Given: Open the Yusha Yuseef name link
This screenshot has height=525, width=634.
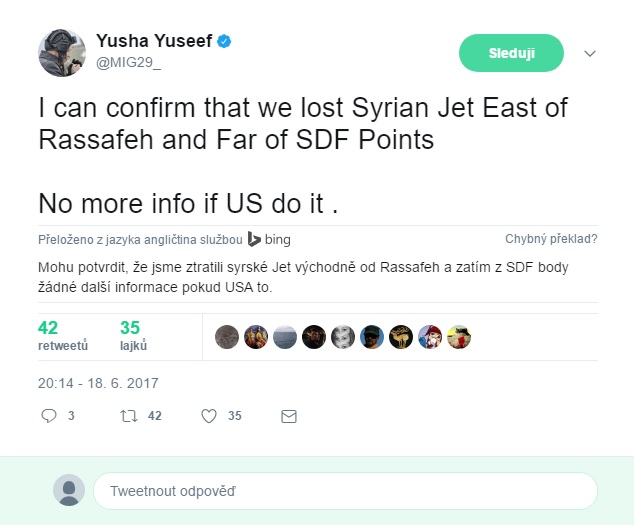Looking at the screenshot, I should pos(156,41).
